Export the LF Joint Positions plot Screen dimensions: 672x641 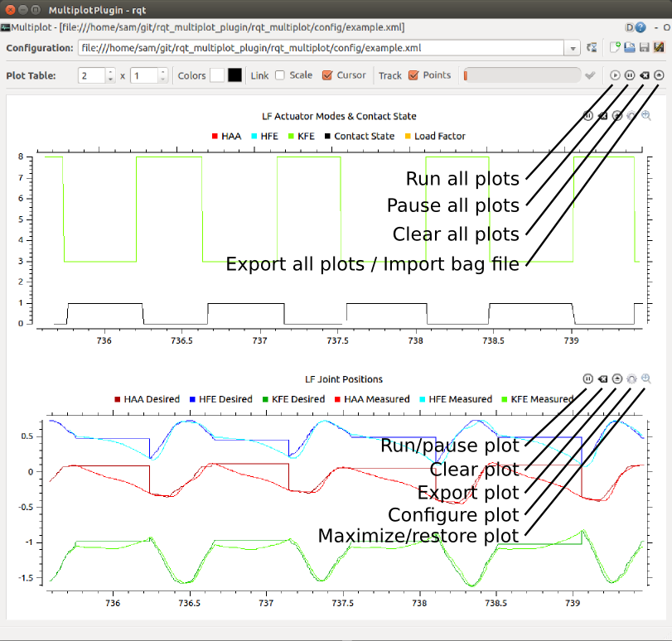(x=617, y=378)
